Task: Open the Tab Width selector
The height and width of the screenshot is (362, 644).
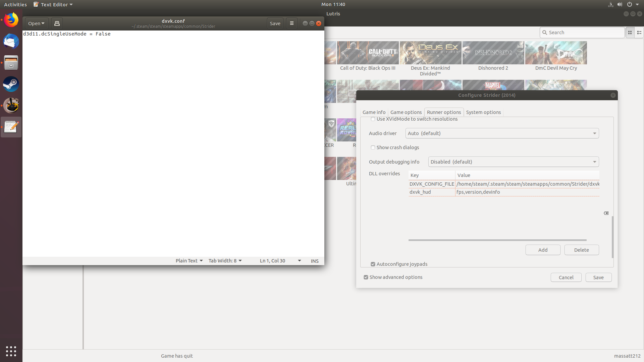Action: tap(225, 261)
